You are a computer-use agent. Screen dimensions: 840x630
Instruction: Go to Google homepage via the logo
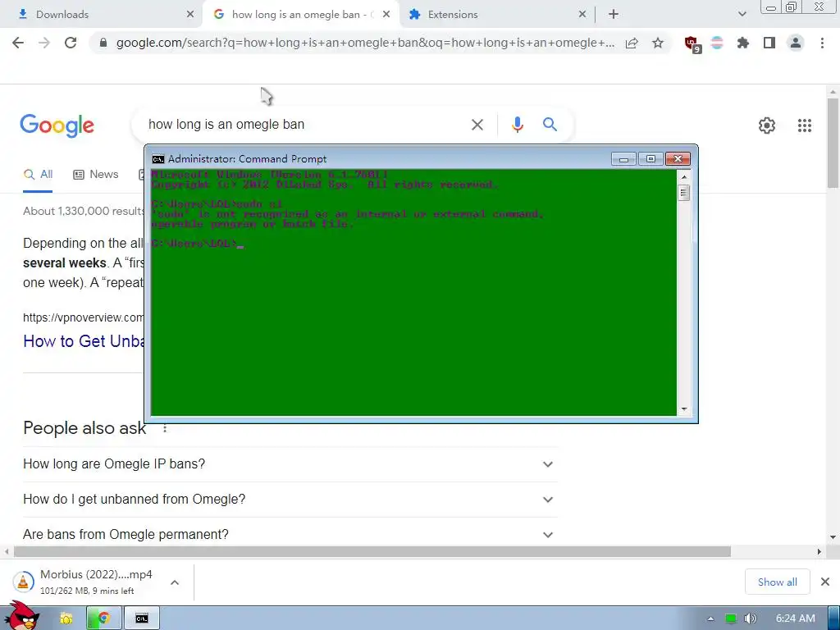point(57,126)
